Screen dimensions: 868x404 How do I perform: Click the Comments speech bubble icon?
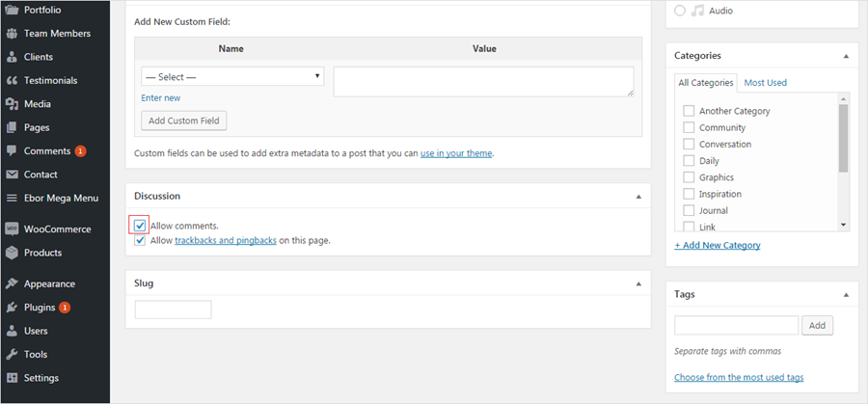click(11, 151)
